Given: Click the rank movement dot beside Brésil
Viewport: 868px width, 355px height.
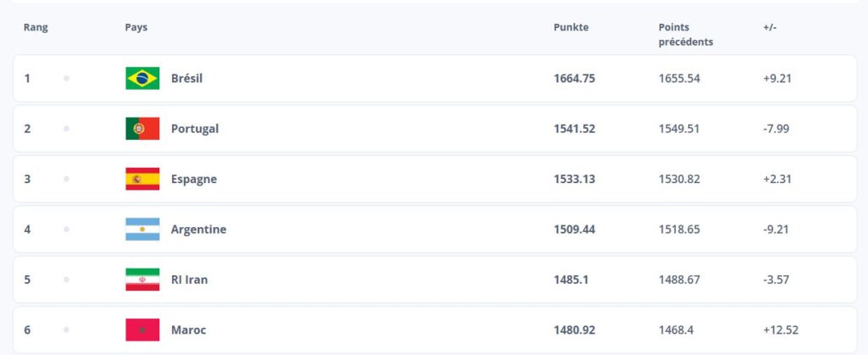Looking at the screenshot, I should pyautogui.click(x=66, y=79).
